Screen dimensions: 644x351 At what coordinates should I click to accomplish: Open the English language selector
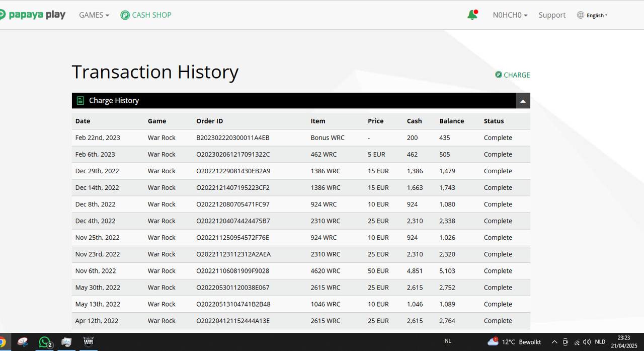tap(597, 15)
